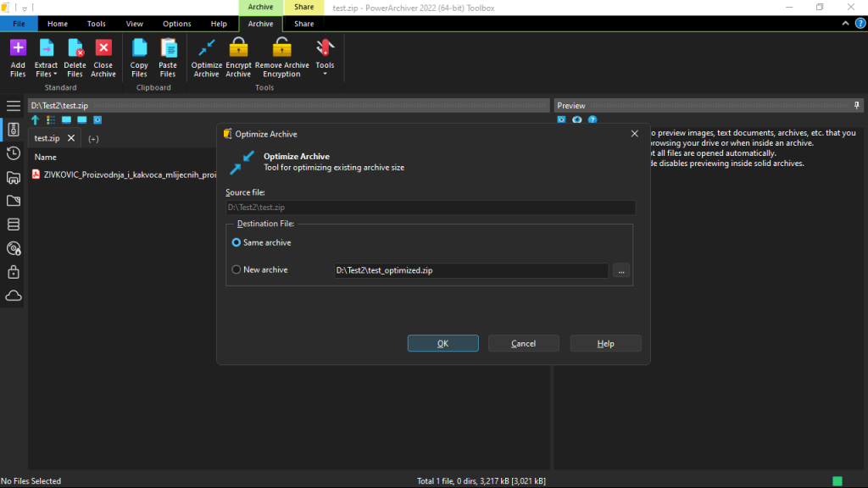The height and width of the screenshot is (488, 868).
Task: Open the cloud sidebar icon
Action: pyautogui.click(x=14, y=296)
